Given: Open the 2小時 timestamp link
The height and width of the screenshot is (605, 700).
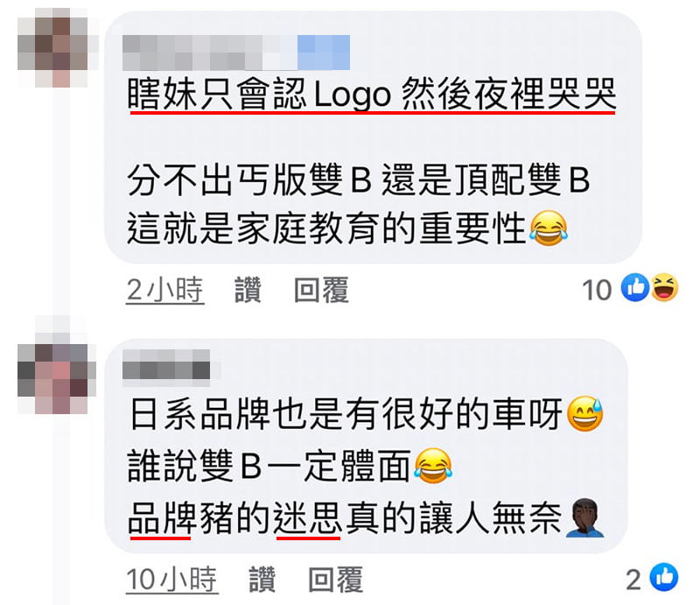Looking at the screenshot, I should tap(164, 290).
